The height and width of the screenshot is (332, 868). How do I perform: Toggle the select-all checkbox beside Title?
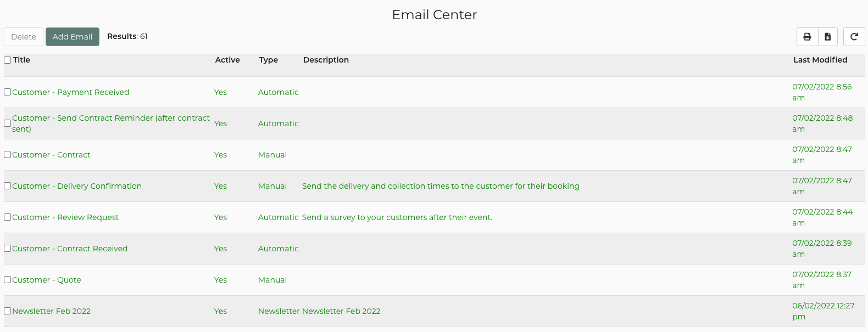8,60
